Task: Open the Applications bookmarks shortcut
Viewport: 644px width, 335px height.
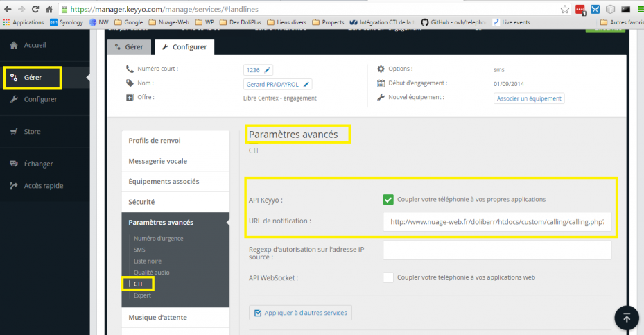Action: tap(24, 22)
